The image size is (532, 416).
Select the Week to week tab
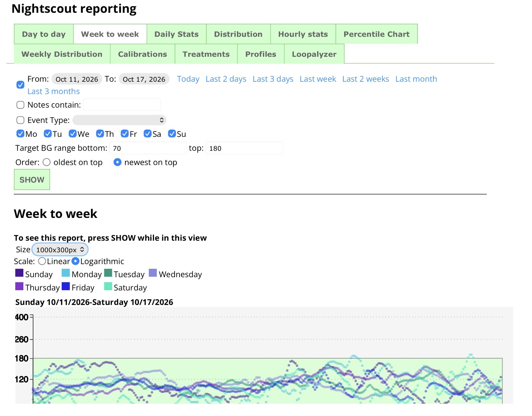click(110, 34)
